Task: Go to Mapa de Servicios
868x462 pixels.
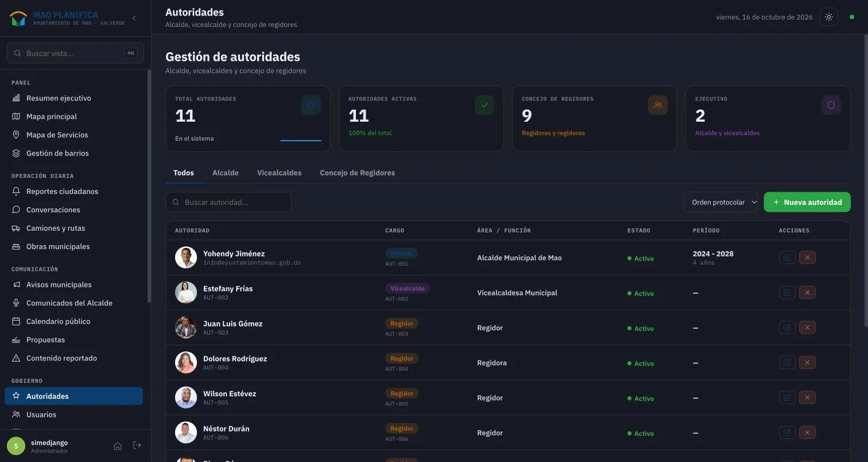Action: click(x=73, y=135)
